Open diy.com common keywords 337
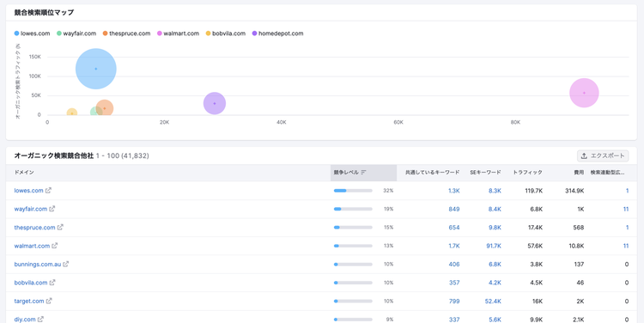Image resolution: width=644 pixels, height=323 pixels. pyautogui.click(x=454, y=320)
